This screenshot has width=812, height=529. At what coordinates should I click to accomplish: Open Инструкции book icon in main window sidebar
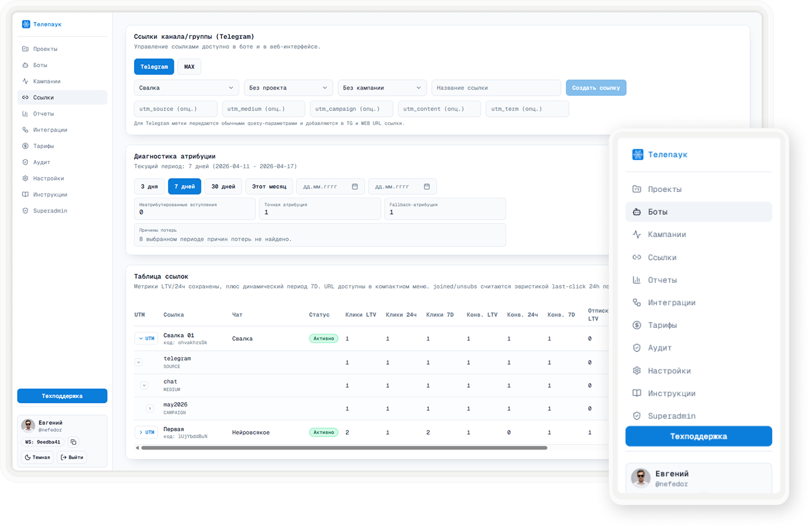[x=25, y=195]
